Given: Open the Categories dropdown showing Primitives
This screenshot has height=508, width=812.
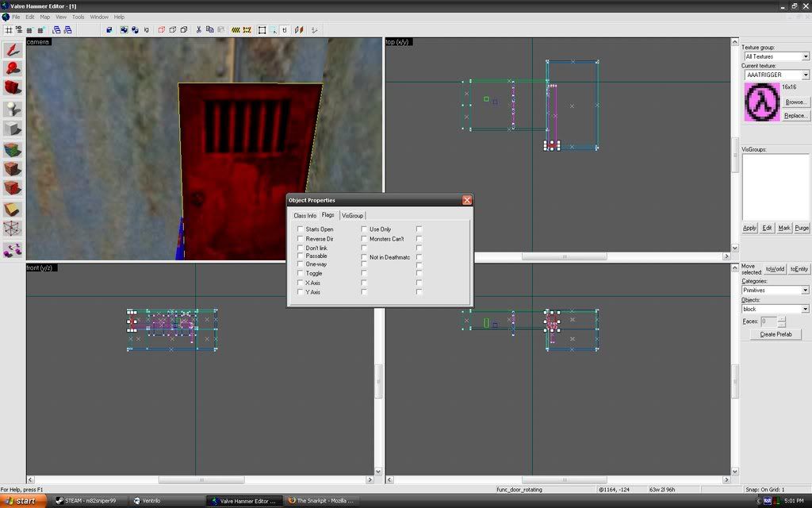Looking at the screenshot, I should click(x=805, y=291).
